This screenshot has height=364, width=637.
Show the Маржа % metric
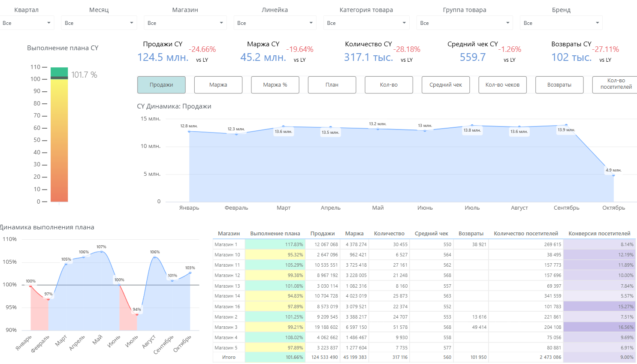coord(275,85)
